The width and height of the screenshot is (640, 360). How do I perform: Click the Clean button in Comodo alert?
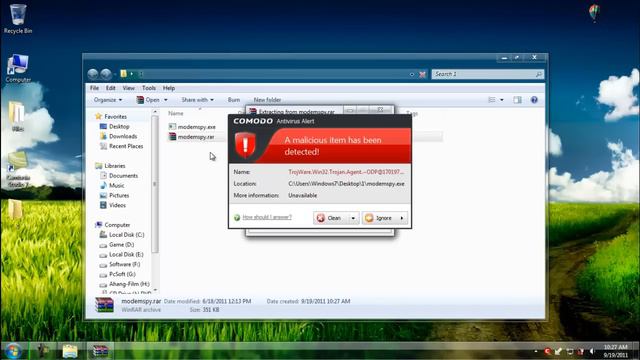tap(331, 218)
